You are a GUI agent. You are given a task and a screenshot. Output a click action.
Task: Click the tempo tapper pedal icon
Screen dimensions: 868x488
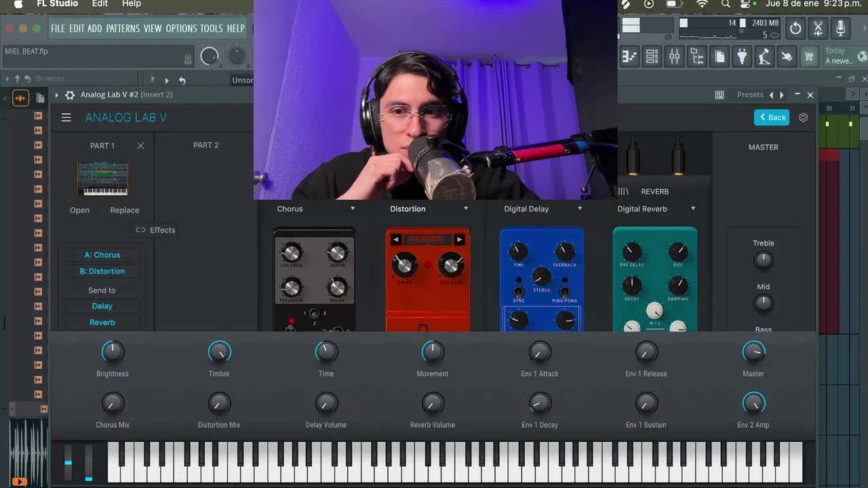[x=764, y=57]
